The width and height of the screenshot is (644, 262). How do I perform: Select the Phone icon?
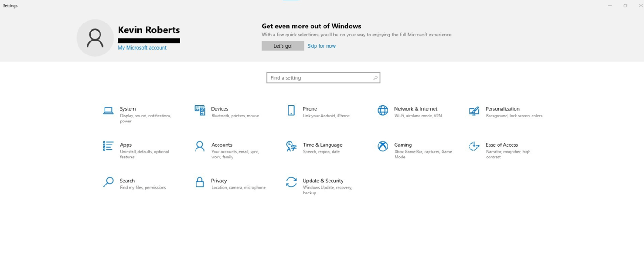pyautogui.click(x=291, y=110)
